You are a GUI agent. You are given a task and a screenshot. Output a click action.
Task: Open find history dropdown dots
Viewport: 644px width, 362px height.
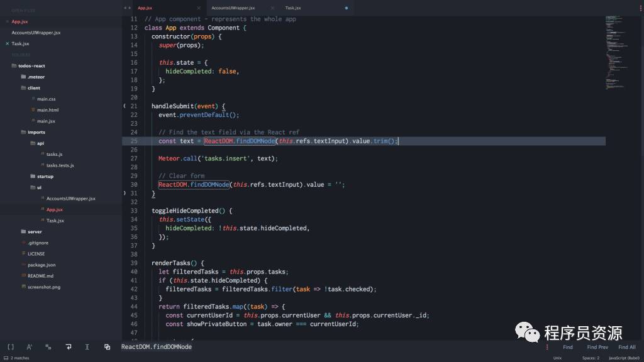click(547, 347)
